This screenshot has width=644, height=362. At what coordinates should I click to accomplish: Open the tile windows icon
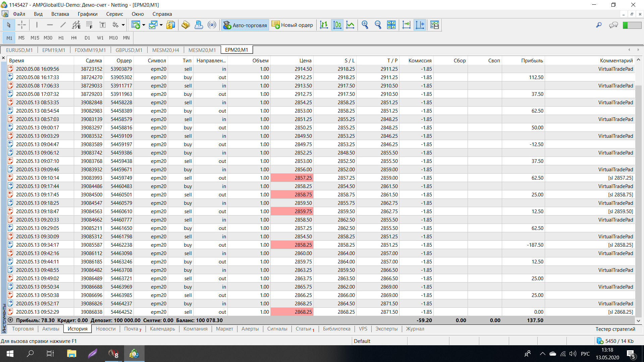click(x=391, y=25)
